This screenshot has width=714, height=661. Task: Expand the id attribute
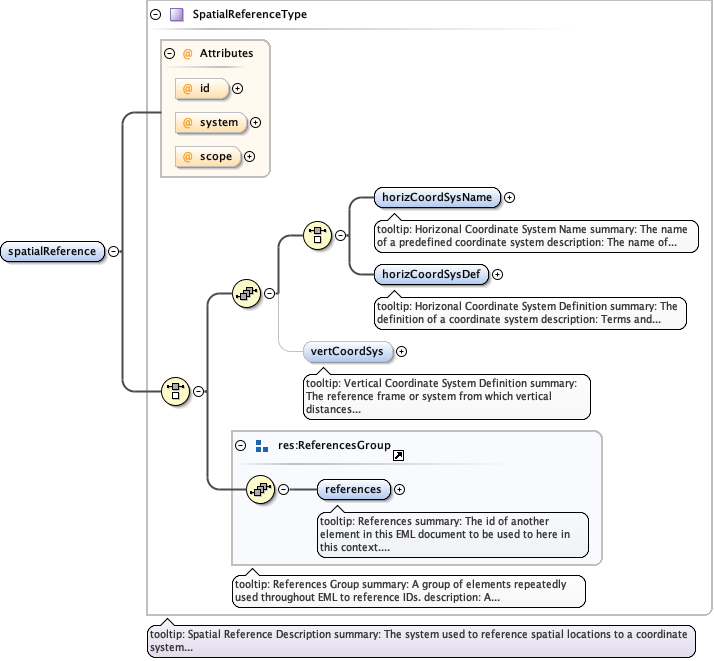(x=238, y=89)
